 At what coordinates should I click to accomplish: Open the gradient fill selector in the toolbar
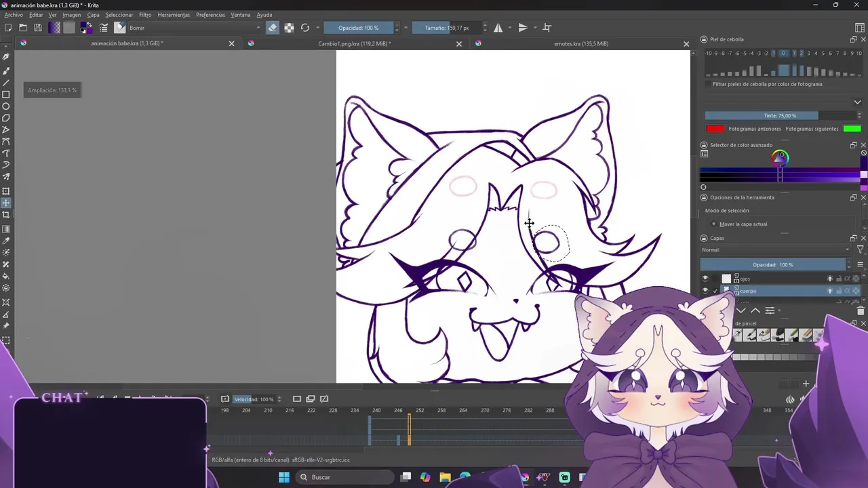[x=54, y=28]
